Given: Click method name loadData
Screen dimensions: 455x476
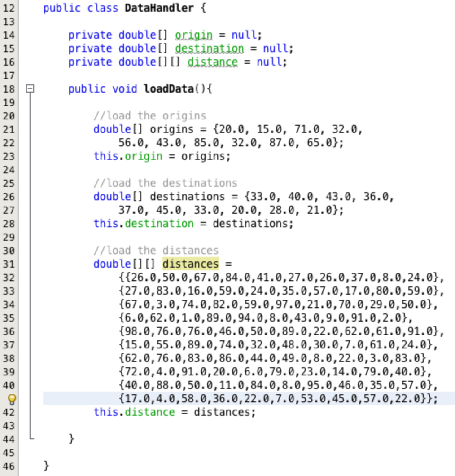Looking at the screenshot, I should 169,88.
